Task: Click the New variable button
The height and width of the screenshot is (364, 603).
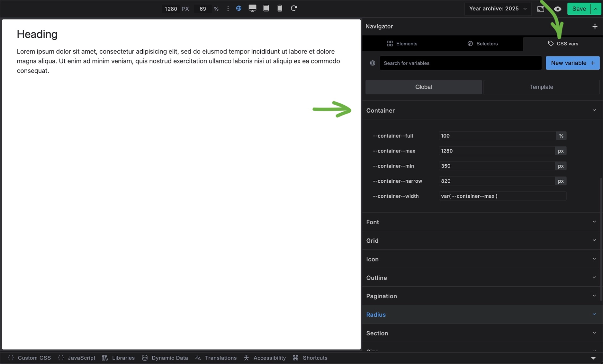Action: (572, 63)
